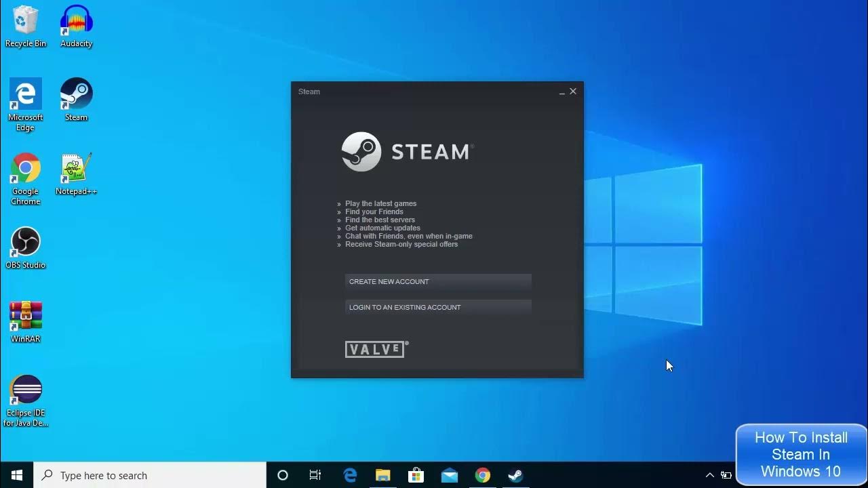
Task: Click 'Chat with Friends, even when in-game'
Action: tap(409, 236)
